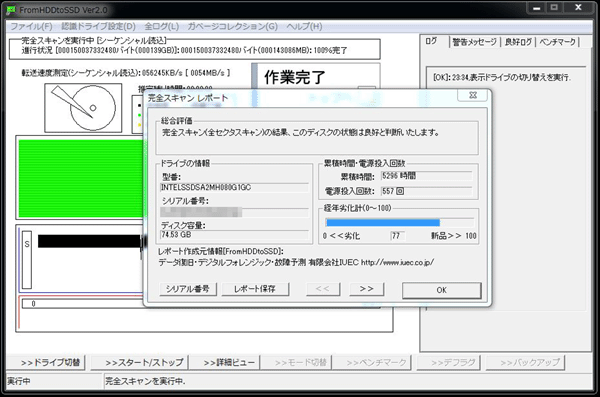Click the >>モード切替 button

pos(296,363)
